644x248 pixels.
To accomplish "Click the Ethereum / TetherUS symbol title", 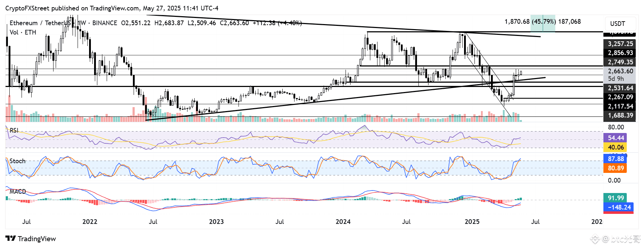I will coord(40,23).
